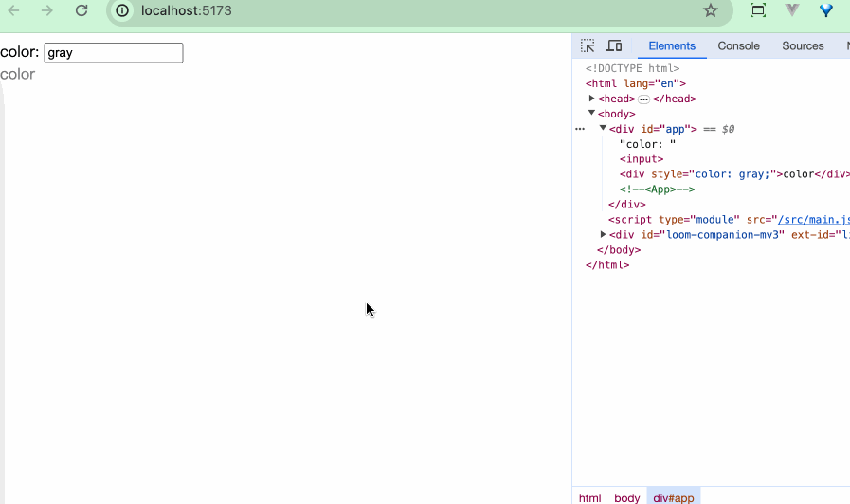Click the browser forward arrow
Image resolution: width=850 pixels, height=504 pixels.
pyautogui.click(x=47, y=10)
